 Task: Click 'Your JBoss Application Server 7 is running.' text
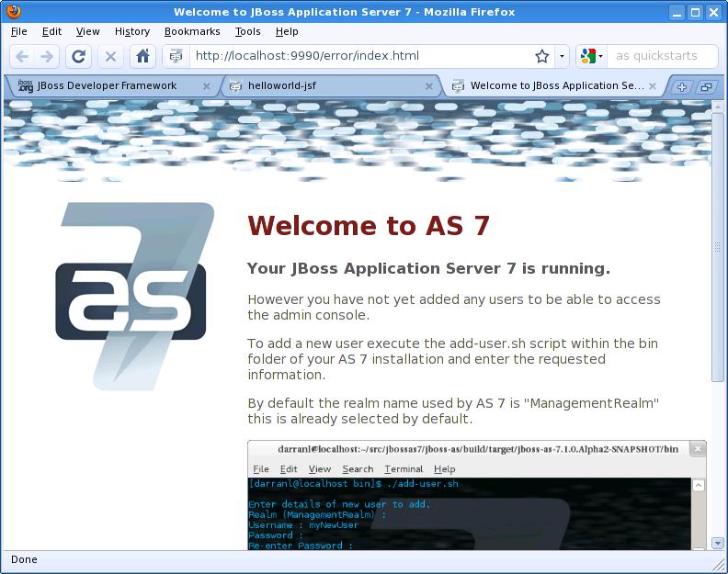click(428, 269)
